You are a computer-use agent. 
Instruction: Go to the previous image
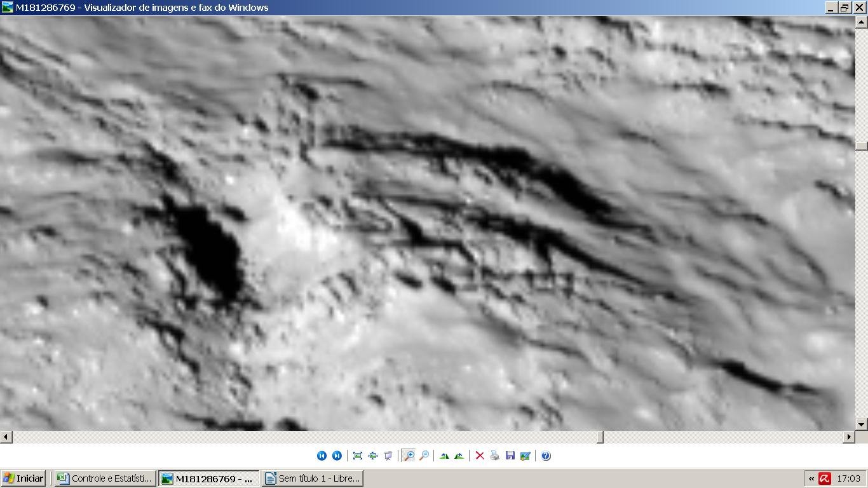(322, 456)
